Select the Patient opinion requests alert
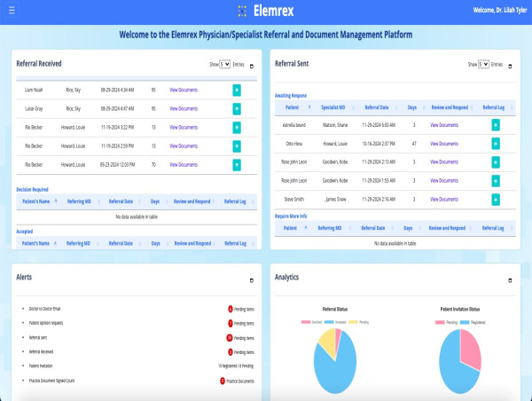Viewport: 532px width, 401px height. [x=46, y=323]
